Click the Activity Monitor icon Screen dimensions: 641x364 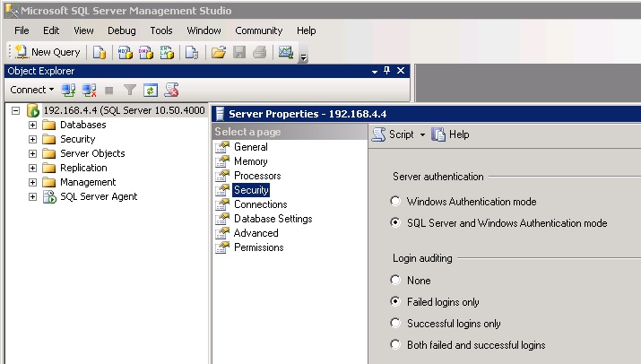[286, 52]
